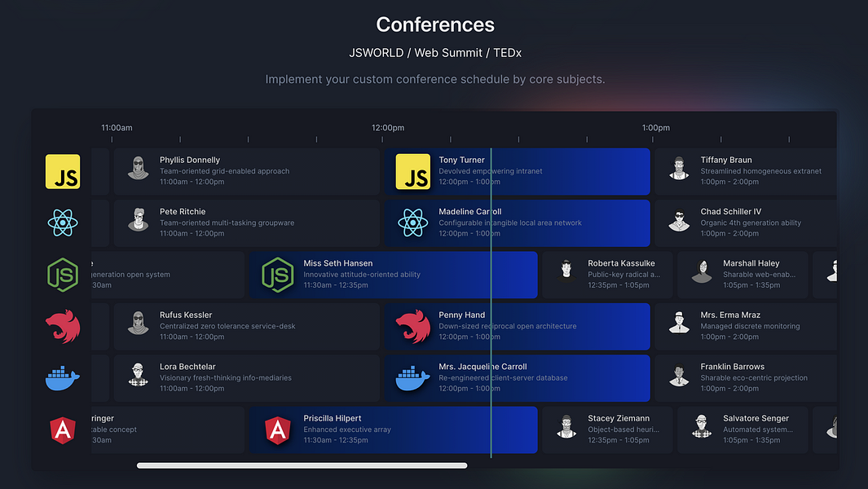Click the Conferences page heading
Viewport: 868px width, 489px height.
pos(435,24)
